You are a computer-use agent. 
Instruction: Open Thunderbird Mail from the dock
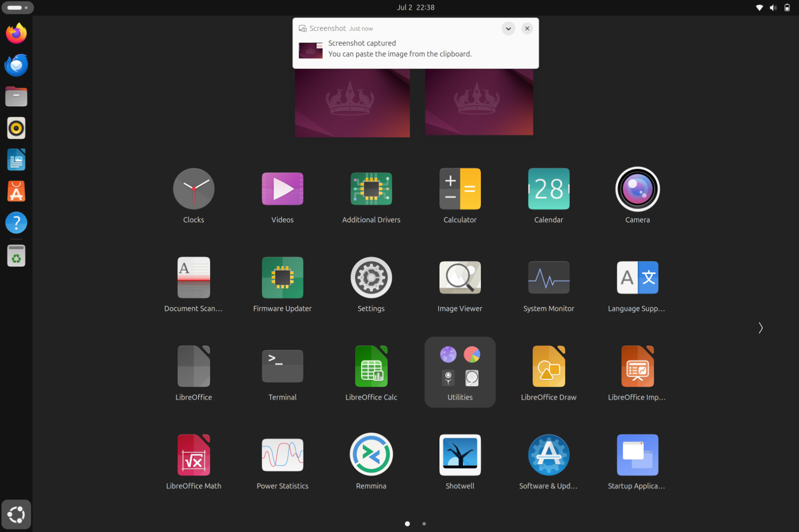[x=16, y=65]
